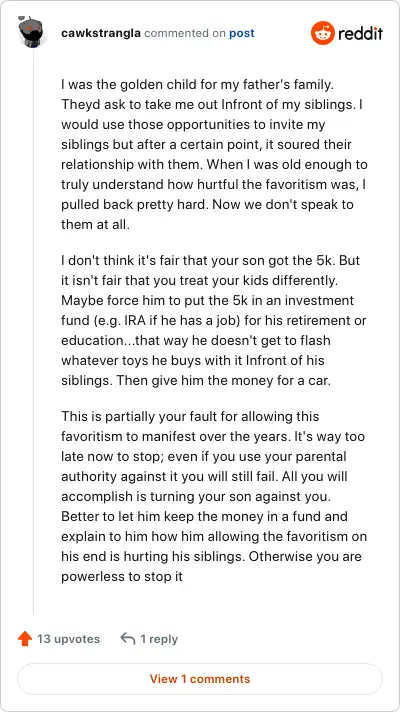The image size is (400, 712).
Task: Click the line "Now we don't speak to"
Action: 283,204
